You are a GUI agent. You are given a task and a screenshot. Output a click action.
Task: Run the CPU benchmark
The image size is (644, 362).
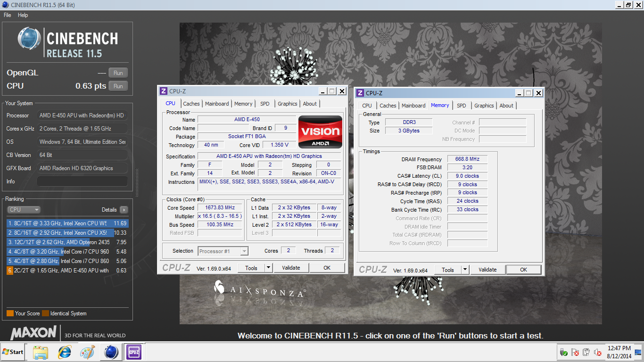118,86
